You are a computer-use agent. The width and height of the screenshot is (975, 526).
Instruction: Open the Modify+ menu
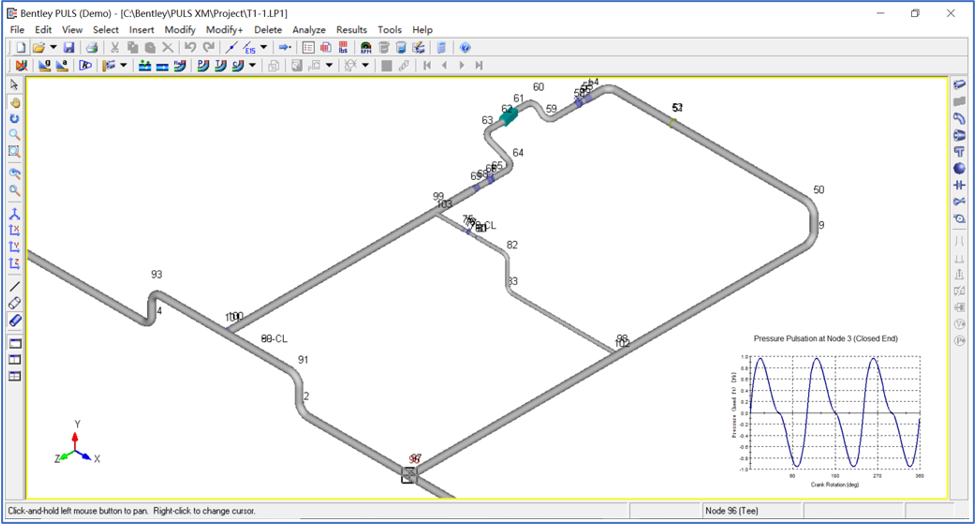pos(224,30)
